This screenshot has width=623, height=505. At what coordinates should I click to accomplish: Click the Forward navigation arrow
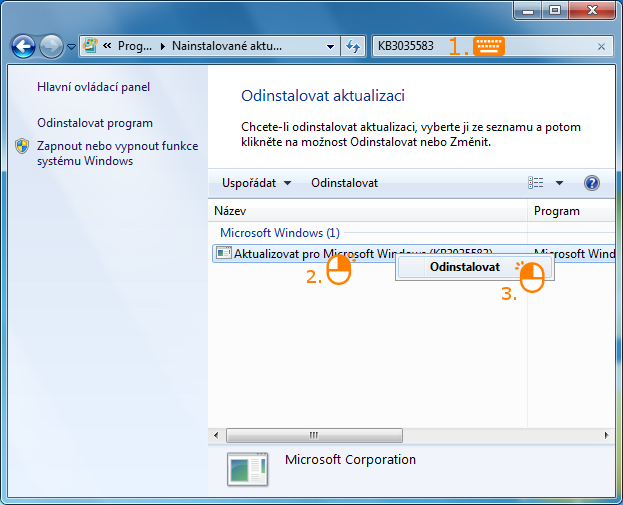tap(51, 46)
